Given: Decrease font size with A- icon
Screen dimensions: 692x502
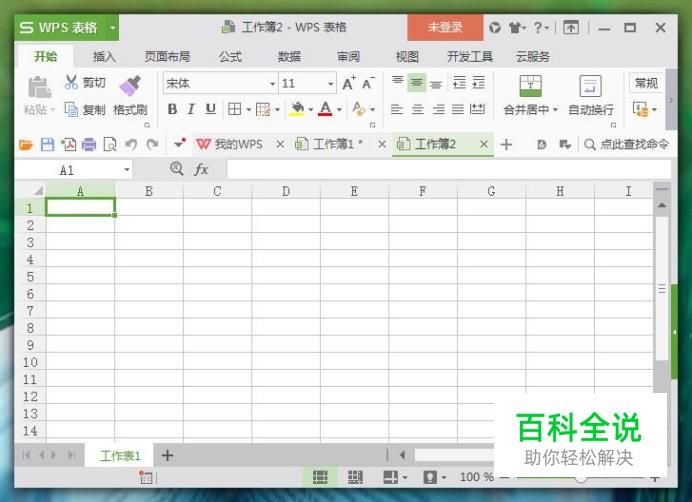Looking at the screenshot, I should 368,83.
